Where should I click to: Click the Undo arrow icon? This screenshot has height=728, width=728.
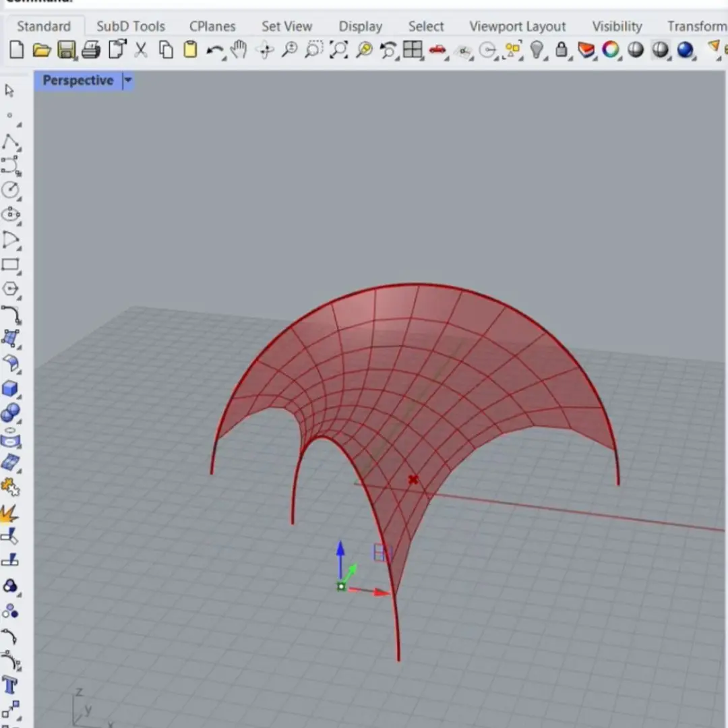point(214,51)
